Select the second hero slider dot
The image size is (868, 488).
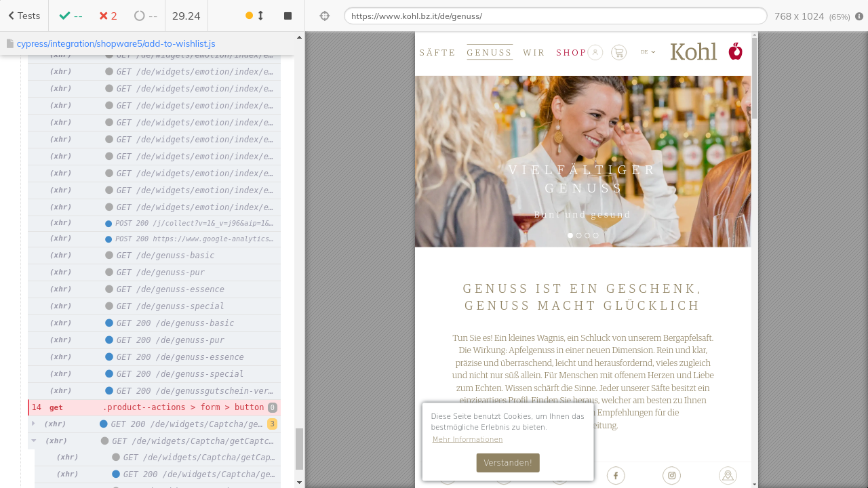point(579,236)
